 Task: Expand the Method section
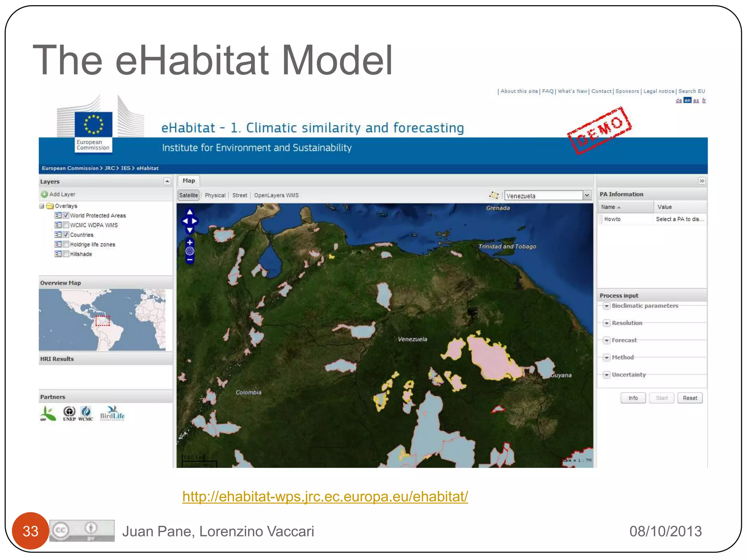(607, 358)
